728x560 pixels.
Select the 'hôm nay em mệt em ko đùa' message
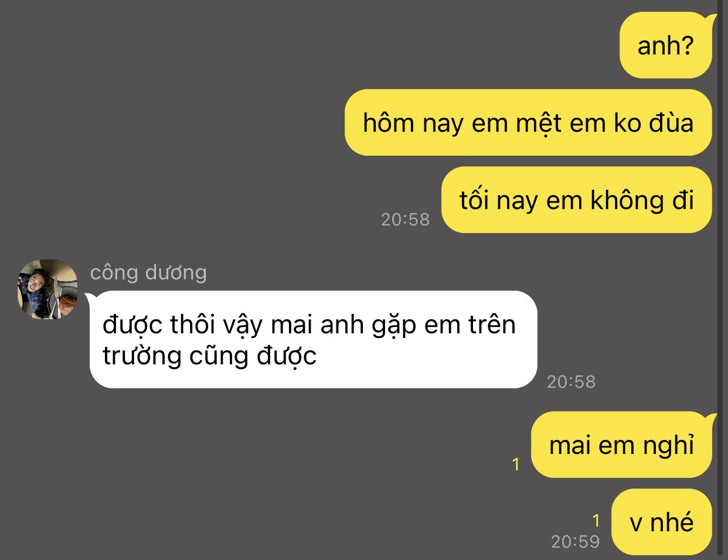[x=528, y=122]
